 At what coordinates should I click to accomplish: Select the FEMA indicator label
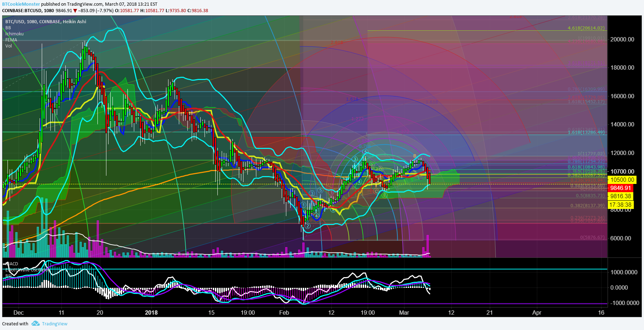[11, 40]
